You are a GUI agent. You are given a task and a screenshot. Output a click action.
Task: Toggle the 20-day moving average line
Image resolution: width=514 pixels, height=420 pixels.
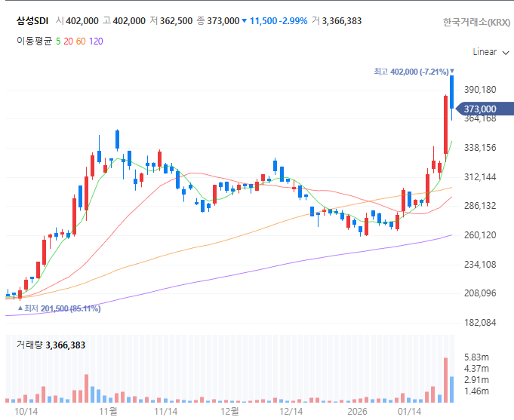point(68,41)
